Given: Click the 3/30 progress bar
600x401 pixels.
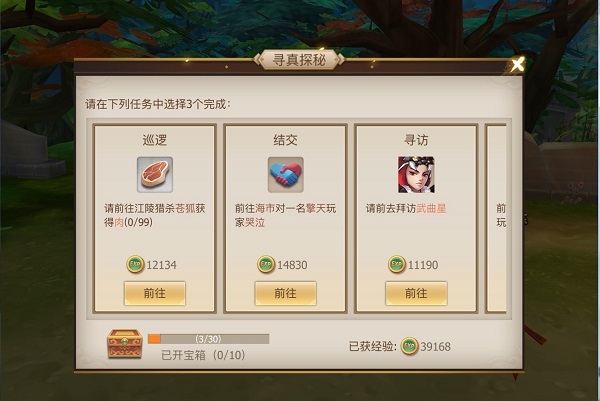Looking at the screenshot, I should [x=209, y=339].
